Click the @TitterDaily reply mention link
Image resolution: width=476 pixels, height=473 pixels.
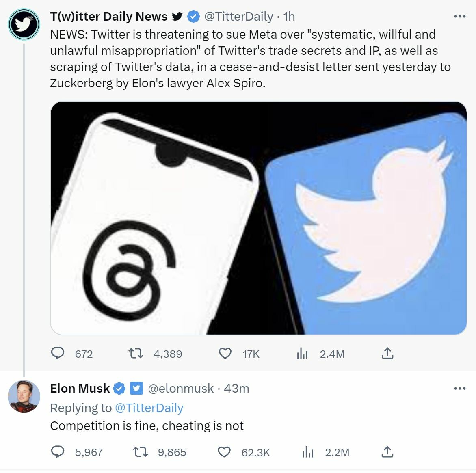[149, 408]
